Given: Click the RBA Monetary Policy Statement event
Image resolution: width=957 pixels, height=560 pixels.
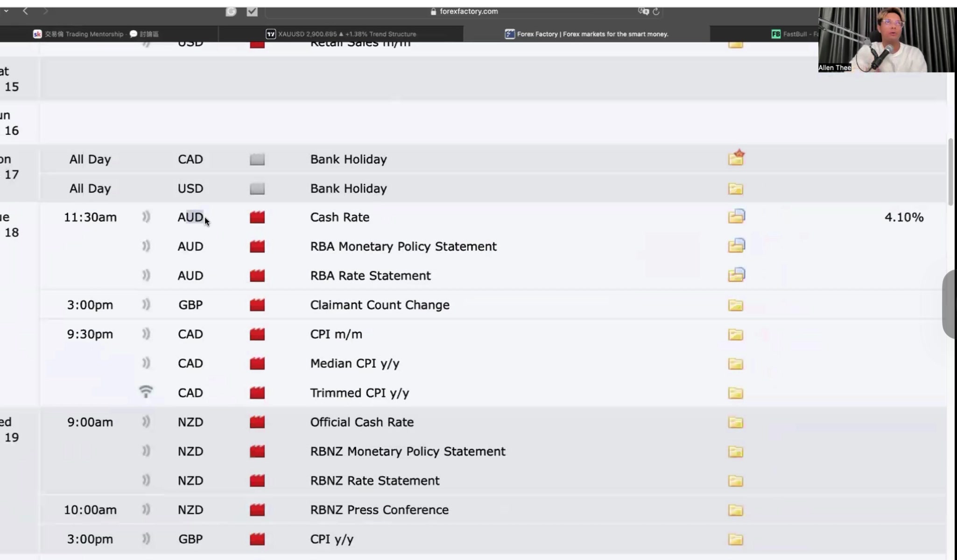Looking at the screenshot, I should (403, 246).
